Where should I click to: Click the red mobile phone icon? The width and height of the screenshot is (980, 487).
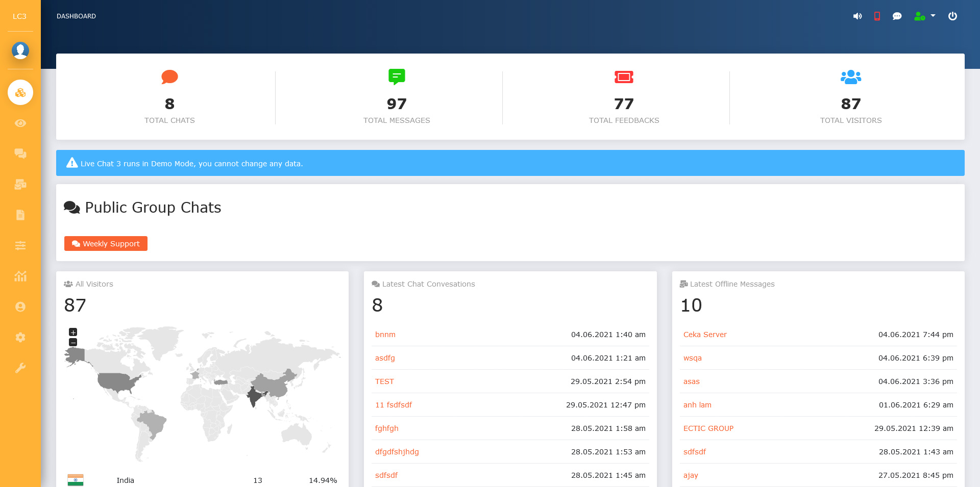coord(877,16)
